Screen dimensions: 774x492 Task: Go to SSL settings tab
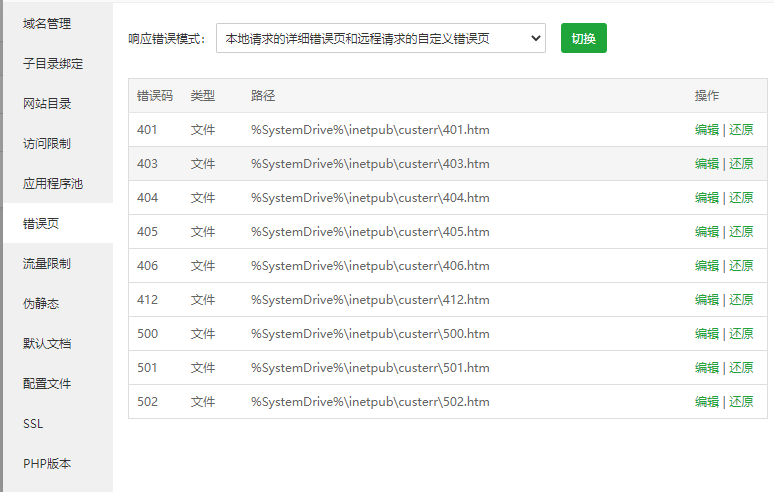tap(33, 424)
